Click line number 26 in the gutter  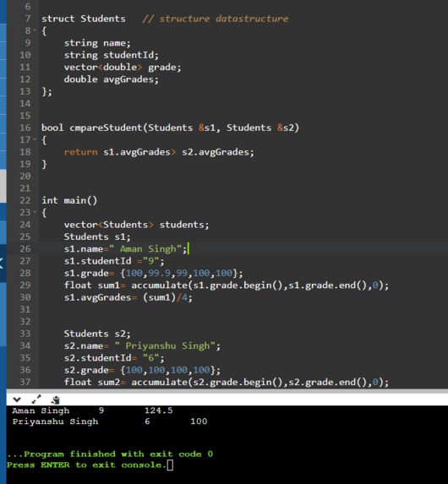tap(25, 249)
